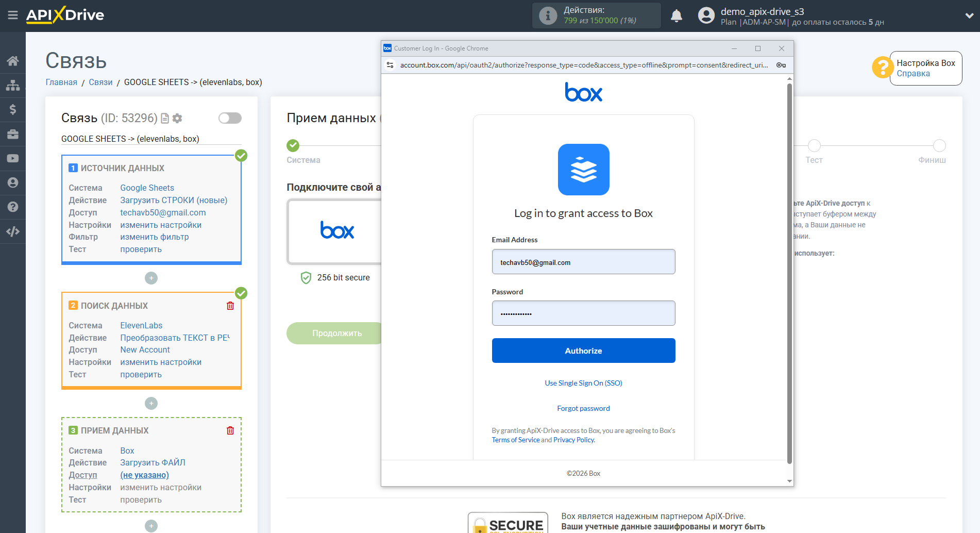
Task: Open the connections hierarchy icon in sidebar
Action: pos(13,85)
